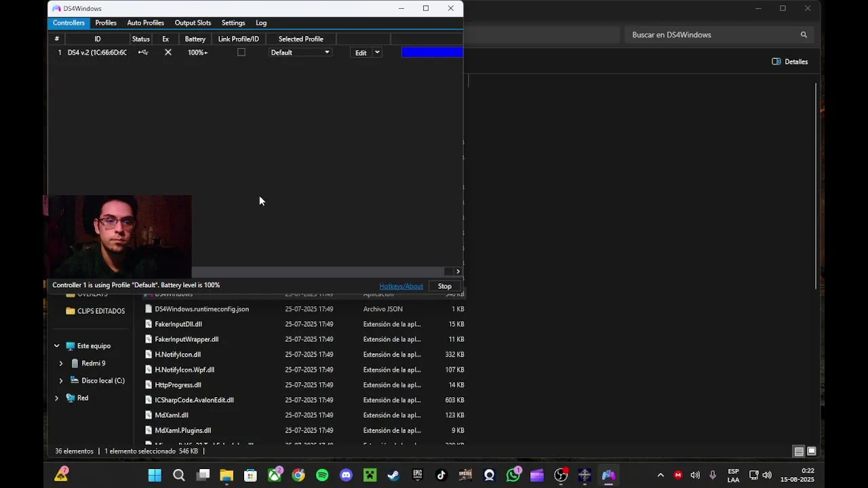This screenshot has width=868, height=488.
Task: Select file HttpProgress.dll
Action: pos(178,385)
